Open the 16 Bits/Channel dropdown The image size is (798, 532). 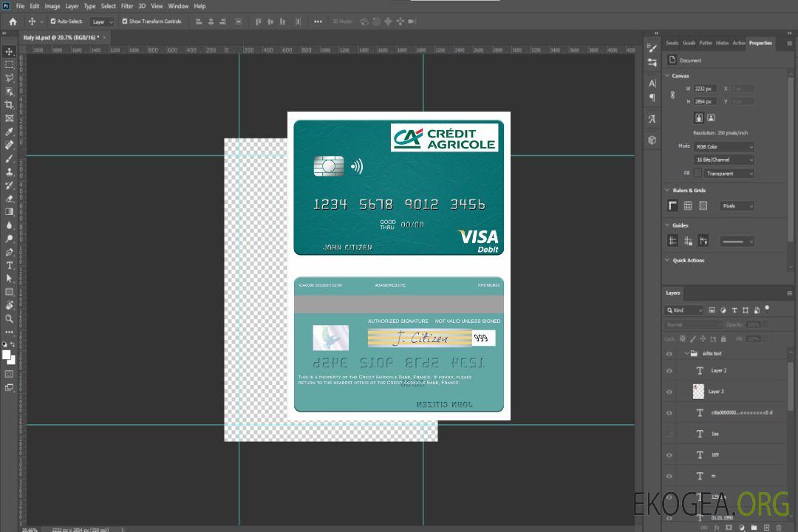click(723, 160)
